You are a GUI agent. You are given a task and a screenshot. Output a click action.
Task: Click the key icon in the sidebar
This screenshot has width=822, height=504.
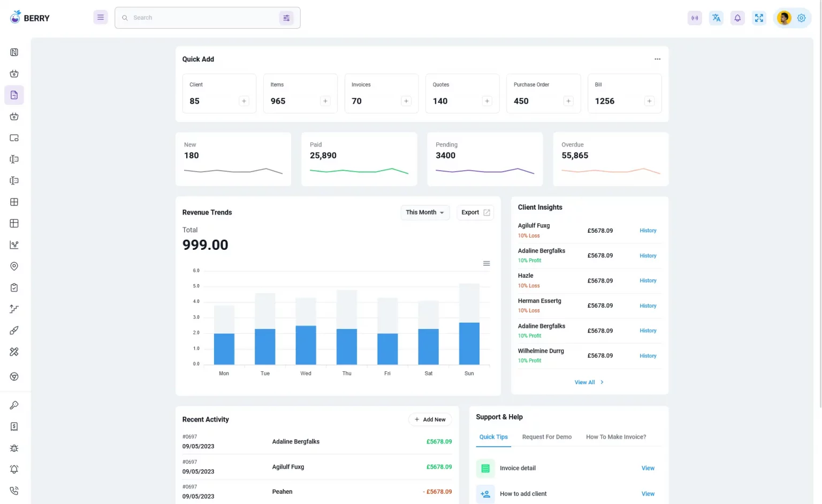[14, 405]
